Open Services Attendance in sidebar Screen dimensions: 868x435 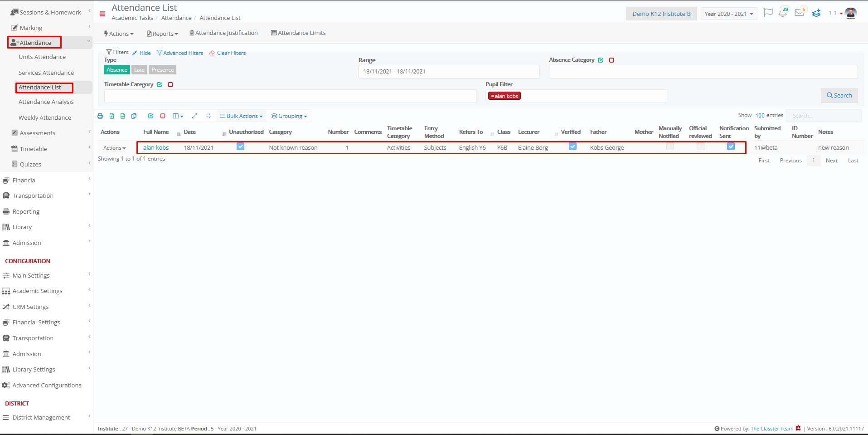tap(46, 73)
